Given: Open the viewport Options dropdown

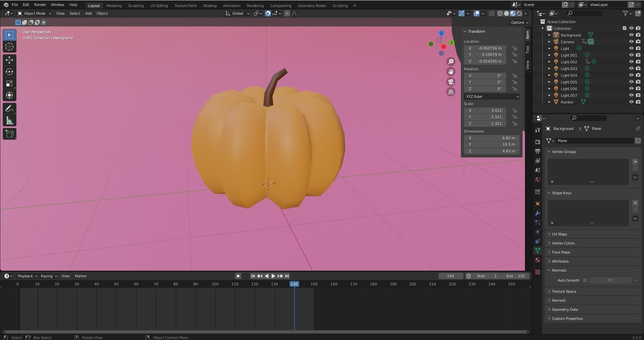Looking at the screenshot, I should (520, 22).
